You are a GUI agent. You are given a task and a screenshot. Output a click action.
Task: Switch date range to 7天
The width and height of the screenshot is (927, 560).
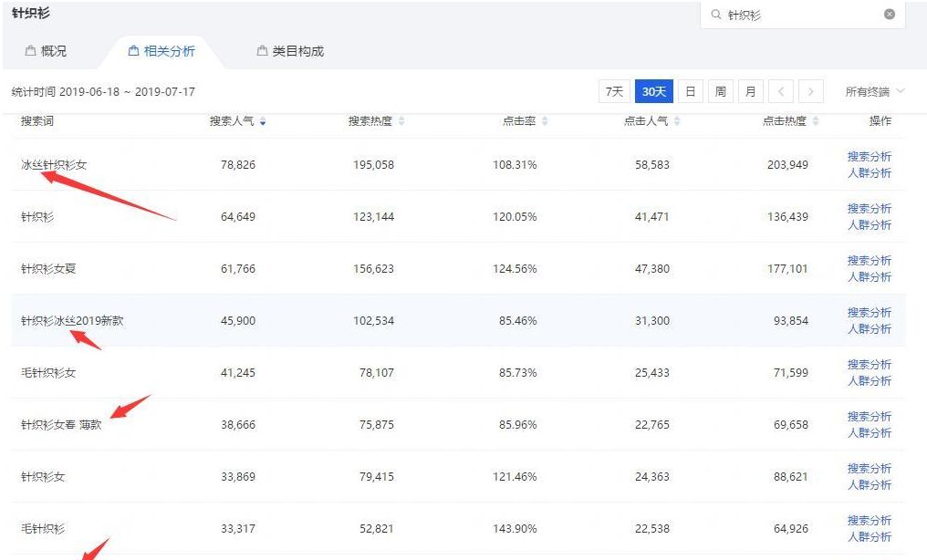tap(616, 91)
